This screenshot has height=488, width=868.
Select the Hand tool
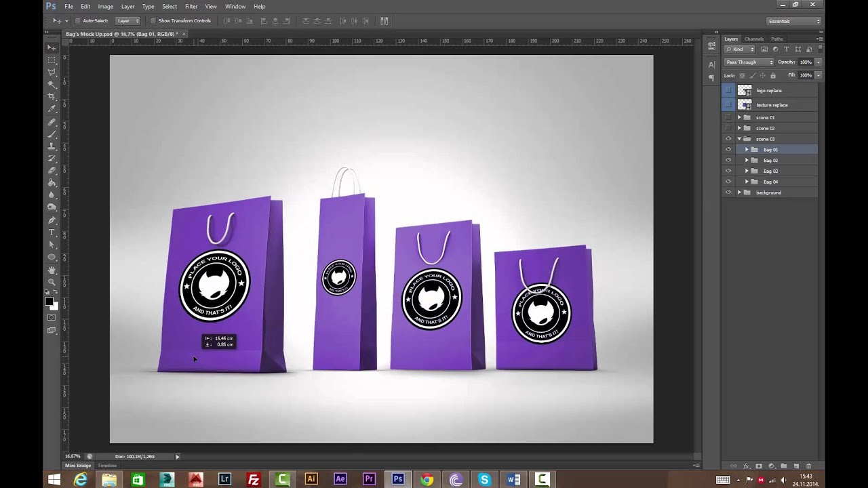click(52, 270)
